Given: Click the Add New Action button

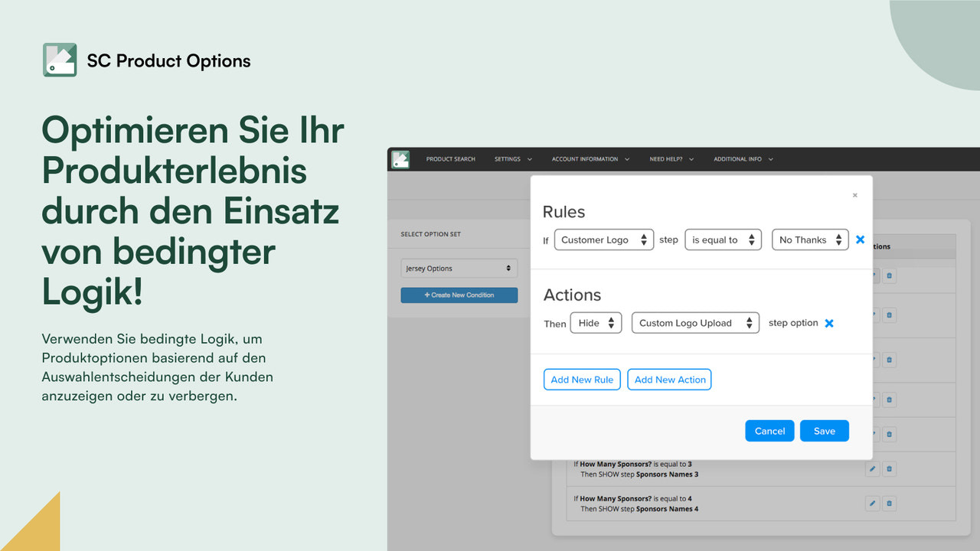Looking at the screenshot, I should tap(670, 380).
